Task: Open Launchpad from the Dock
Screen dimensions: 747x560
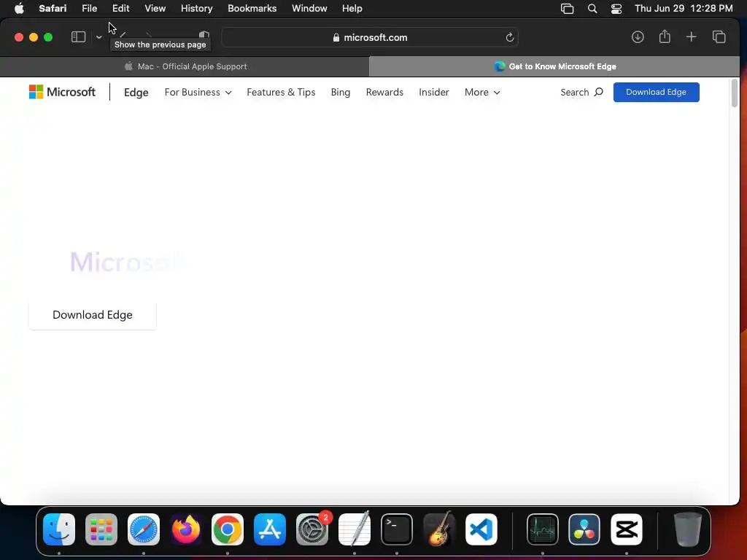Action: coord(101,529)
